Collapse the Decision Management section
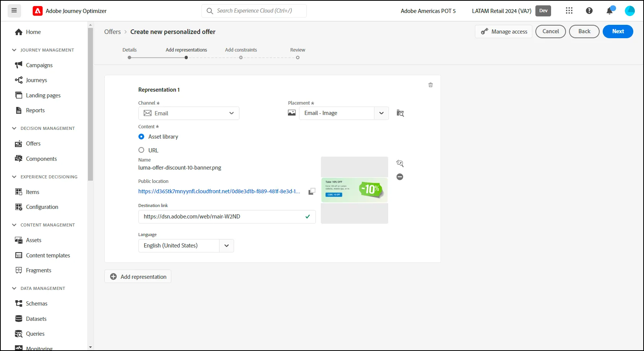 point(14,128)
